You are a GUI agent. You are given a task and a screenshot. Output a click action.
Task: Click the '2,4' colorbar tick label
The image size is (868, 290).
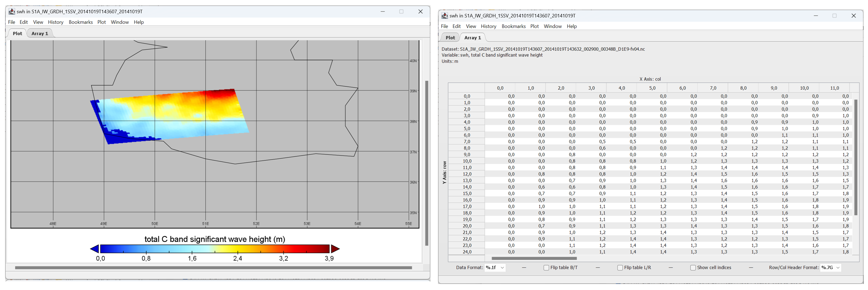238,258
